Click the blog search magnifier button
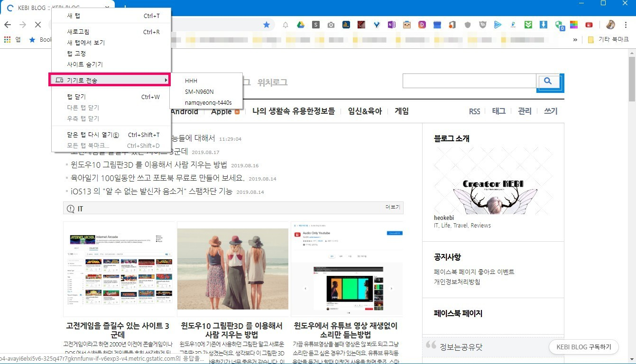Viewport: 636px width, 364px height. coord(548,81)
